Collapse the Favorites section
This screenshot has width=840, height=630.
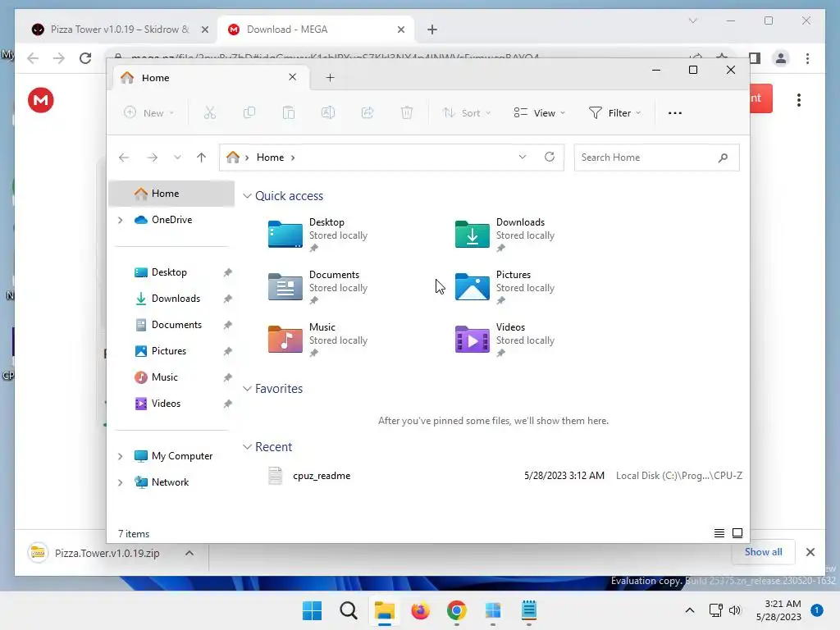(x=247, y=389)
